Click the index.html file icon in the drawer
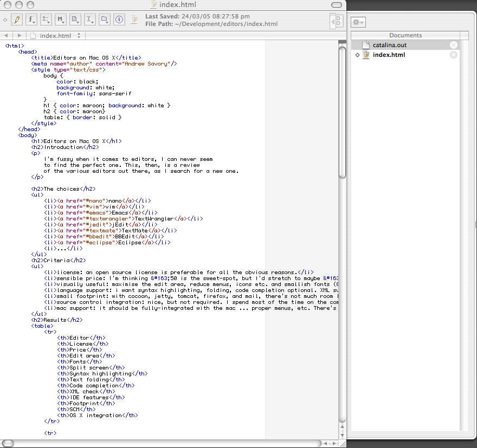The height and width of the screenshot is (448, 477). pyautogui.click(x=366, y=55)
